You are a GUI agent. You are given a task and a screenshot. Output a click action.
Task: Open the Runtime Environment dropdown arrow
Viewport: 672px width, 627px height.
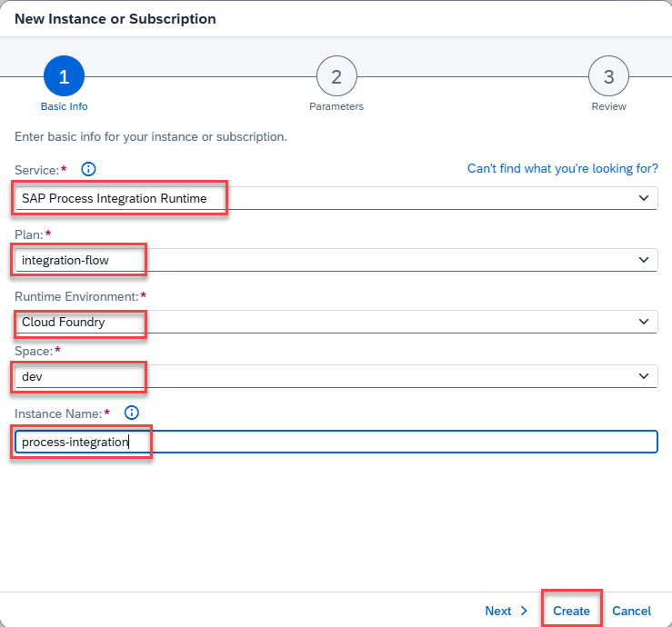point(643,322)
